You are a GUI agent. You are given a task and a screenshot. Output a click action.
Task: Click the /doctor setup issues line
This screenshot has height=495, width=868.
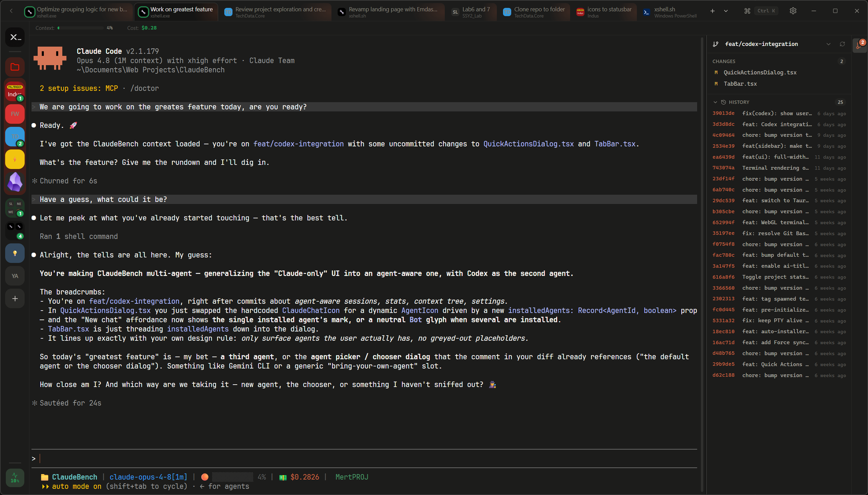point(99,88)
